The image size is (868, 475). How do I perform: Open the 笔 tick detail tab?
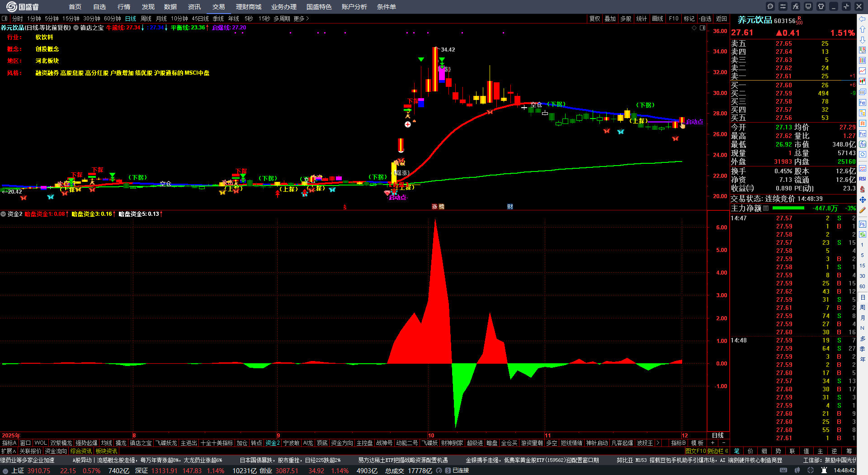coord(737,451)
